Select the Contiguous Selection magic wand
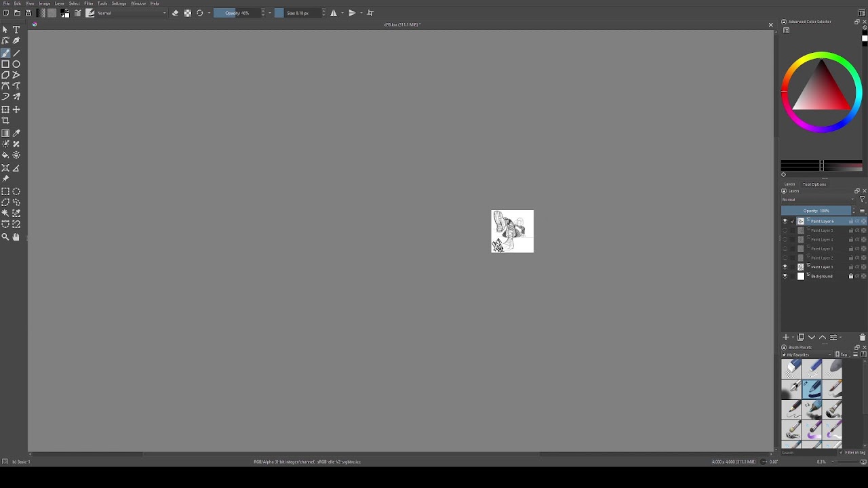Image resolution: width=868 pixels, height=488 pixels. pyautogui.click(x=5, y=213)
